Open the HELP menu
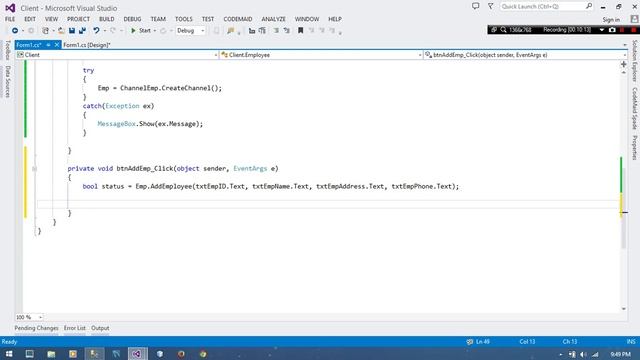 tap(335, 19)
